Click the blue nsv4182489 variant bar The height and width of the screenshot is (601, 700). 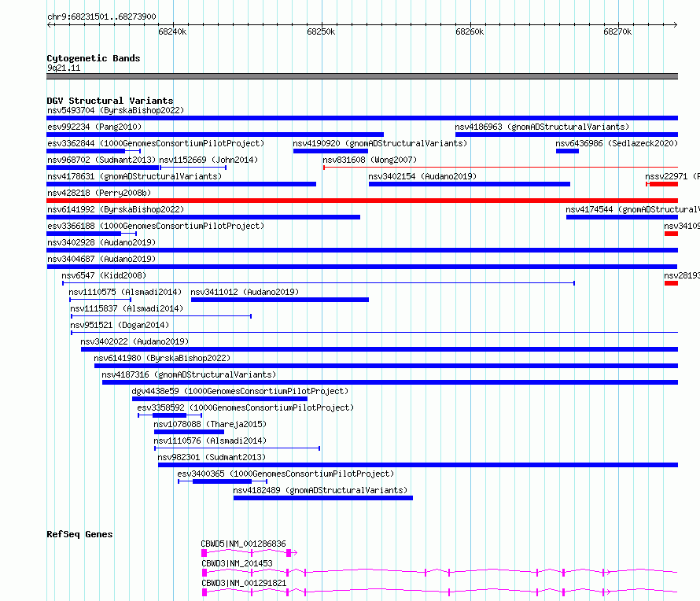323,498
